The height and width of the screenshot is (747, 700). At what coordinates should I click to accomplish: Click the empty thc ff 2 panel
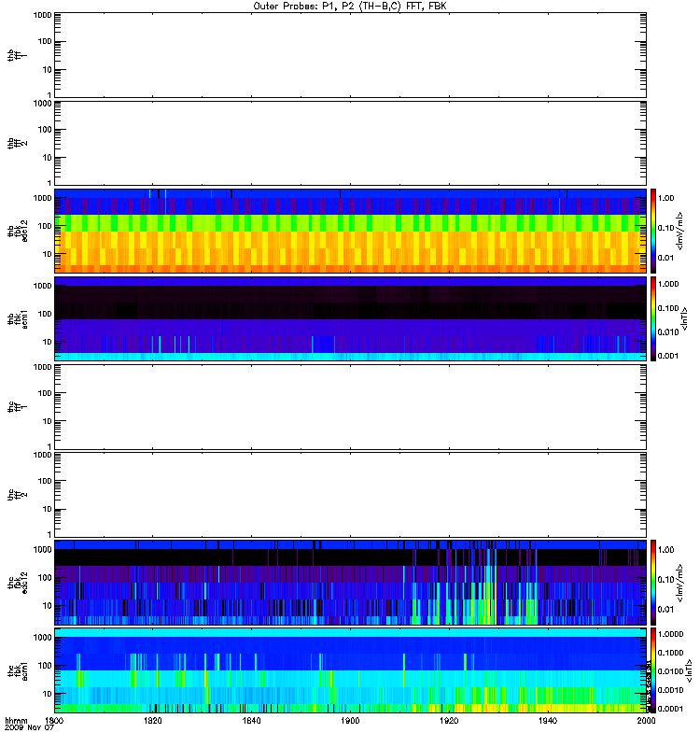pyautogui.click(x=350, y=495)
